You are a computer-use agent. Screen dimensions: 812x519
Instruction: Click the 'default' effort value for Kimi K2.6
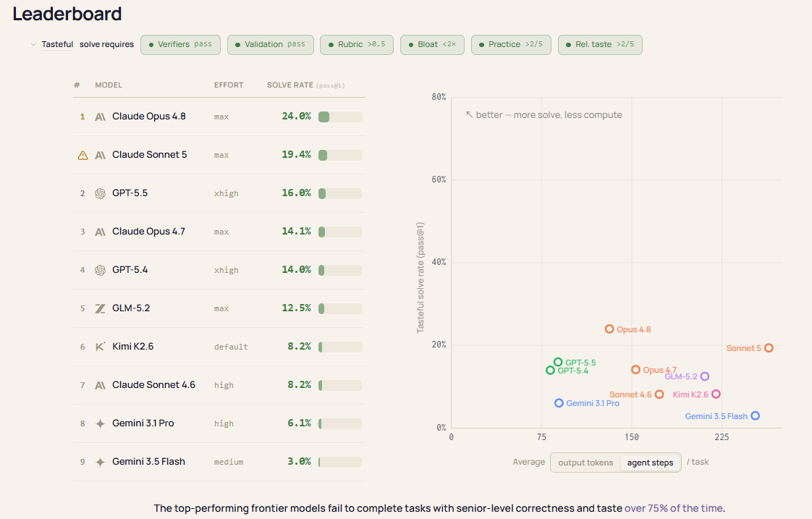[231, 347]
